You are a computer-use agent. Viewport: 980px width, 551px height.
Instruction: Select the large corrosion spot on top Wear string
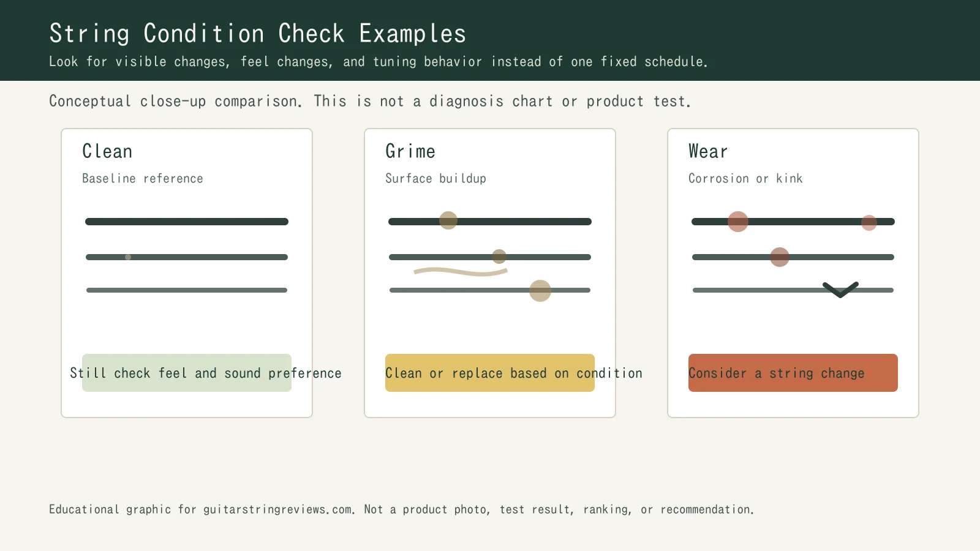pyautogui.click(x=737, y=221)
